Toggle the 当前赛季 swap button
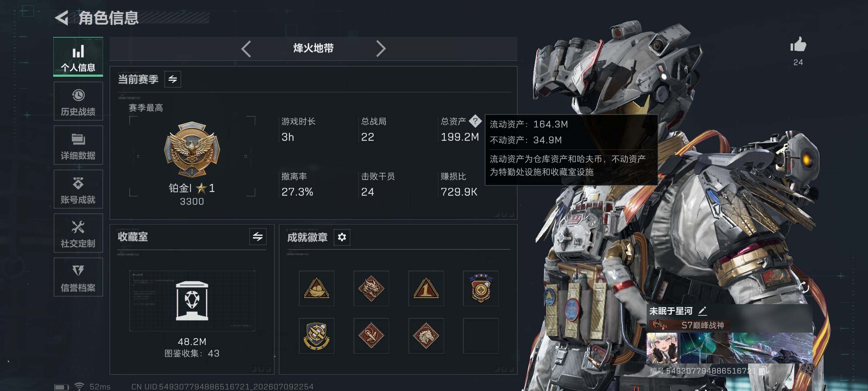 (173, 79)
